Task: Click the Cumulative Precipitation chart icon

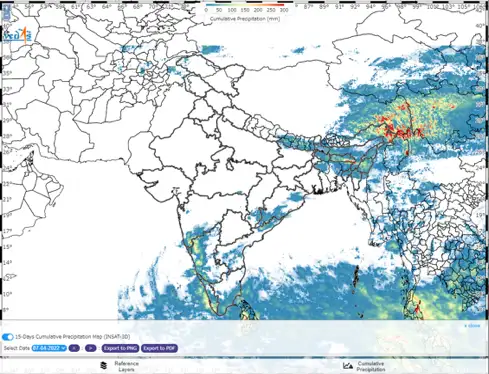Action: click(x=348, y=366)
